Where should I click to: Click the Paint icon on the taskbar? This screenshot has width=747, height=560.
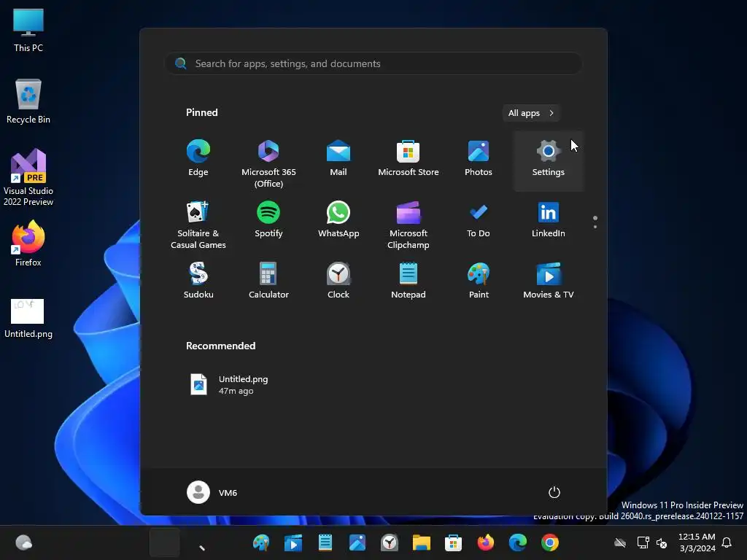pyautogui.click(x=261, y=542)
